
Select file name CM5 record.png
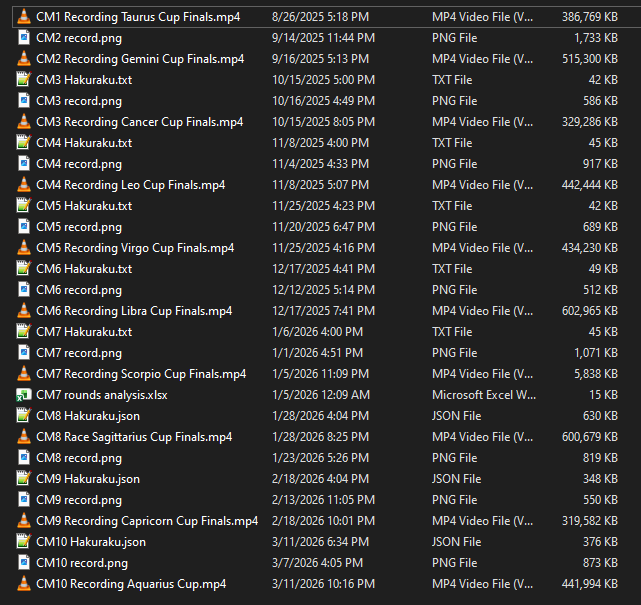79,227
